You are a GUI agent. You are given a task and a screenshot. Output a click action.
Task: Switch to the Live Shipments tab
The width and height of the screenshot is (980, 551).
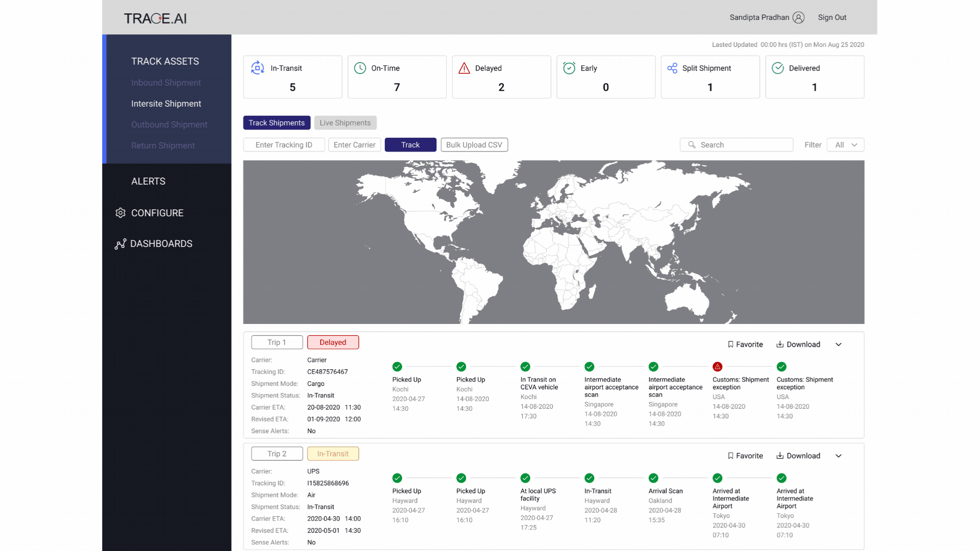pos(346,123)
